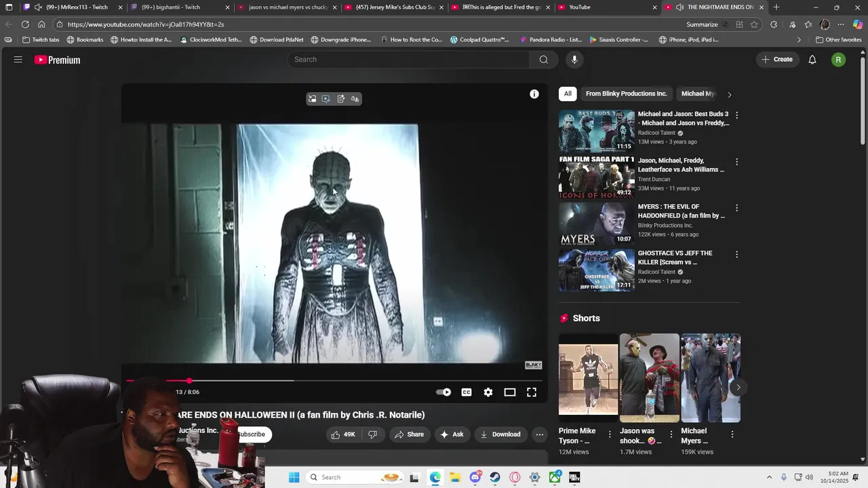Switch to theater mode
Screen dimensions: 868x488
point(510,392)
